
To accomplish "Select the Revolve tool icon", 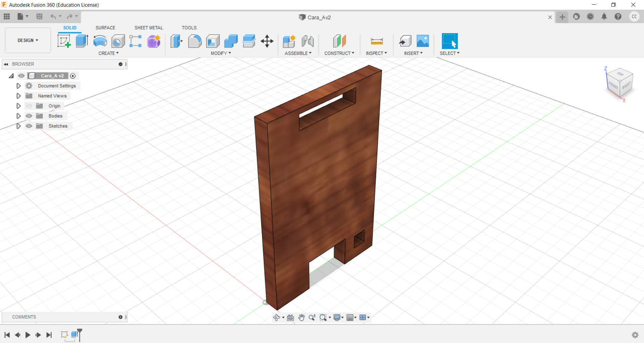I will coord(100,41).
